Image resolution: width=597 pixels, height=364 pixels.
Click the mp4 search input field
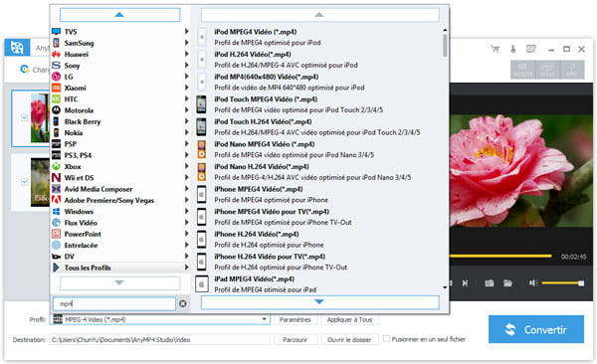pyautogui.click(x=113, y=303)
